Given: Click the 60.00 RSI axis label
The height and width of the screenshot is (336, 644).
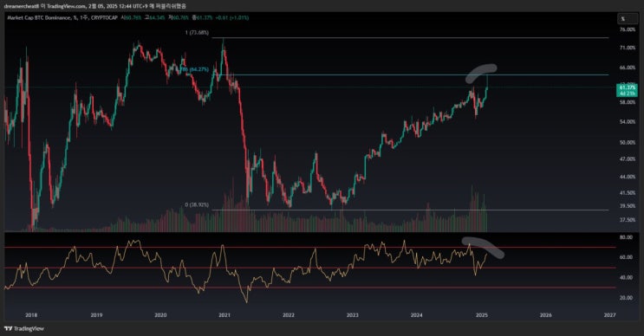Looking at the screenshot, I should pos(626,258).
